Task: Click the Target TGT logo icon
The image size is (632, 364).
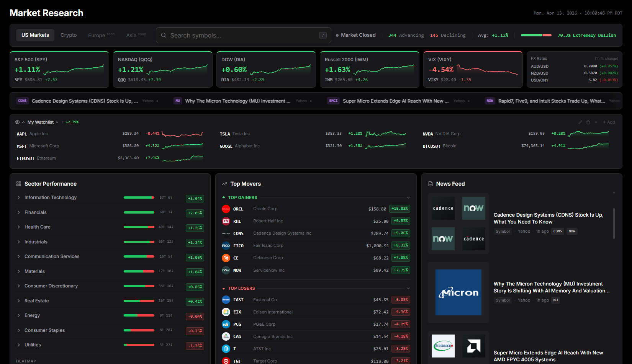Action: (x=226, y=361)
